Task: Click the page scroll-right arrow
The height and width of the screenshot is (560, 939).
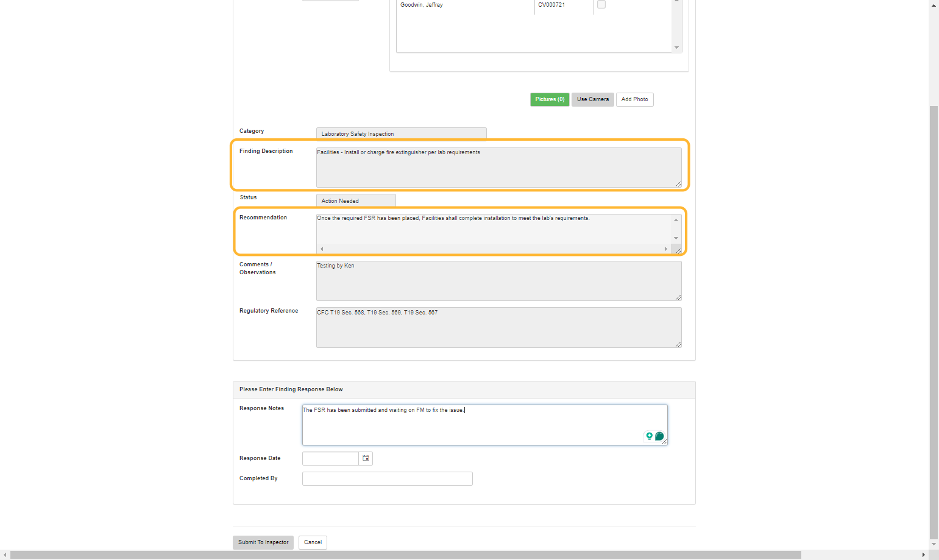Action: tap(924, 555)
